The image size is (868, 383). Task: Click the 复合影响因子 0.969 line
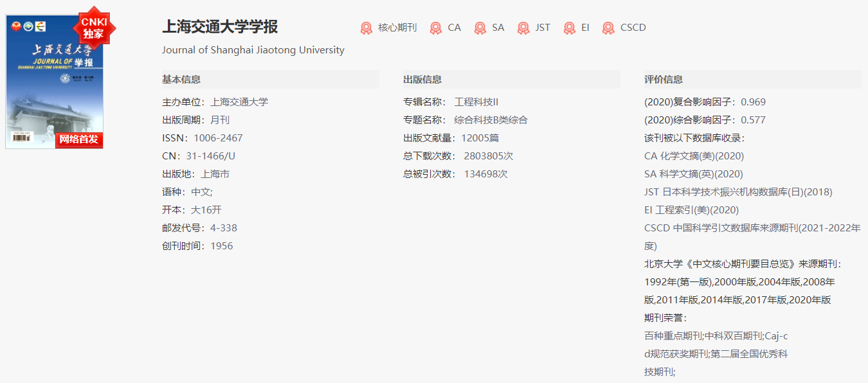pos(705,102)
